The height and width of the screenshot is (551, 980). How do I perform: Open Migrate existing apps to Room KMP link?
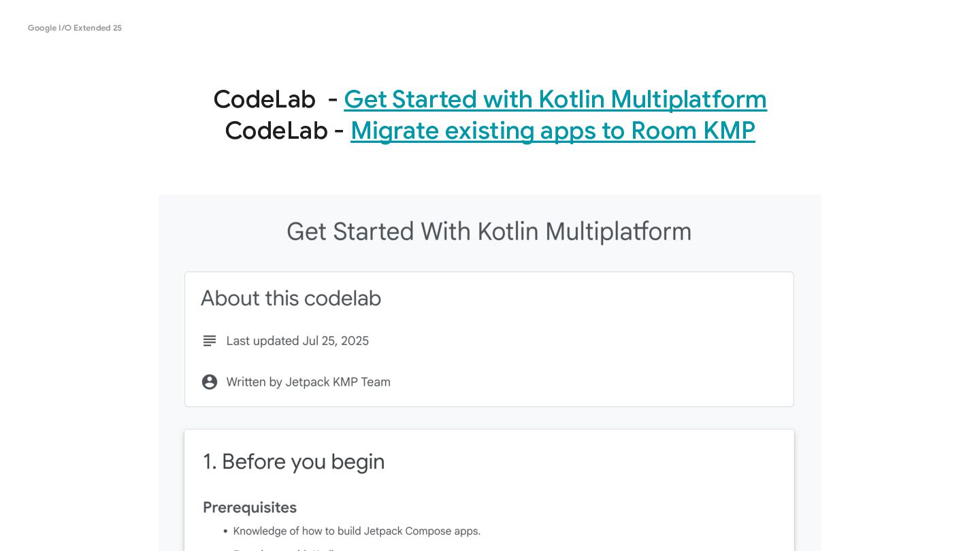coord(553,131)
